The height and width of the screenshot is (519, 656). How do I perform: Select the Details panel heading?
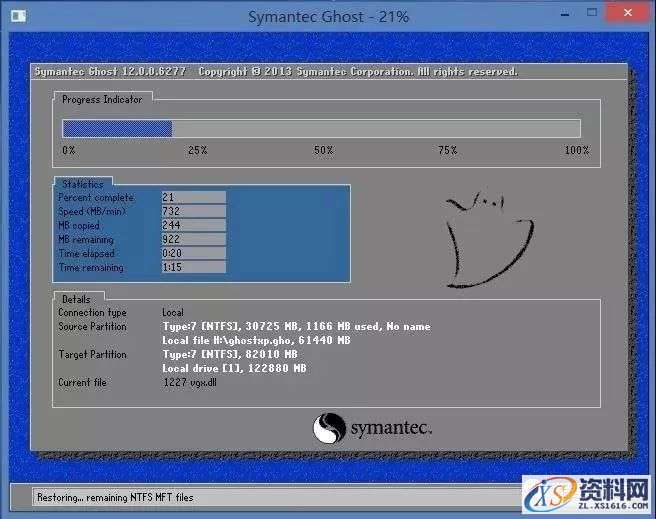tap(76, 298)
